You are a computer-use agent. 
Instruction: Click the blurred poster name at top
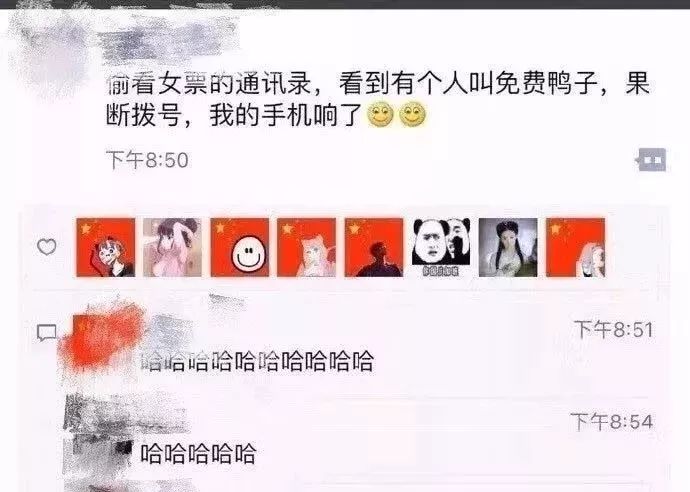pos(169,43)
